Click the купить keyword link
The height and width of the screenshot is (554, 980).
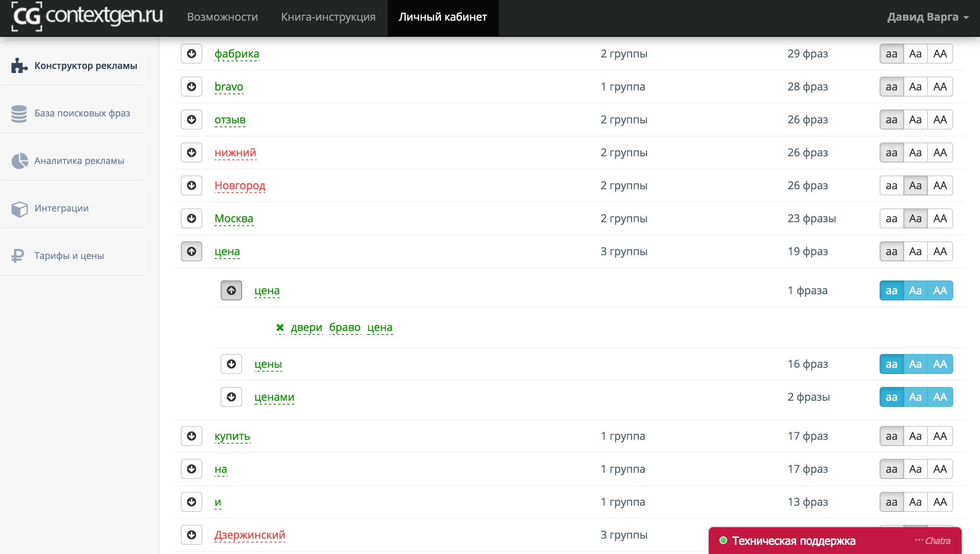[232, 436]
